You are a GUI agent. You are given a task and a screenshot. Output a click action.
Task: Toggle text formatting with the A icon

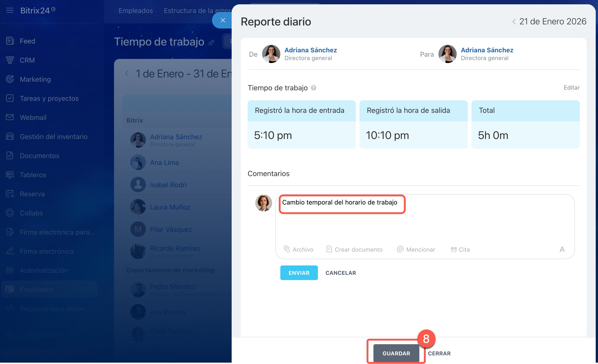562,250
